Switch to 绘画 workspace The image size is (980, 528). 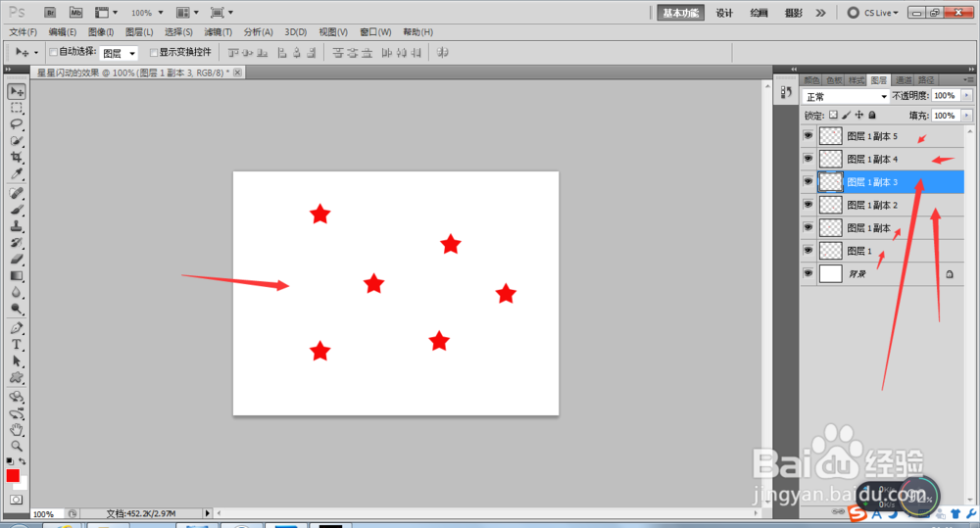pyautogui.click(x=759, y=13)
